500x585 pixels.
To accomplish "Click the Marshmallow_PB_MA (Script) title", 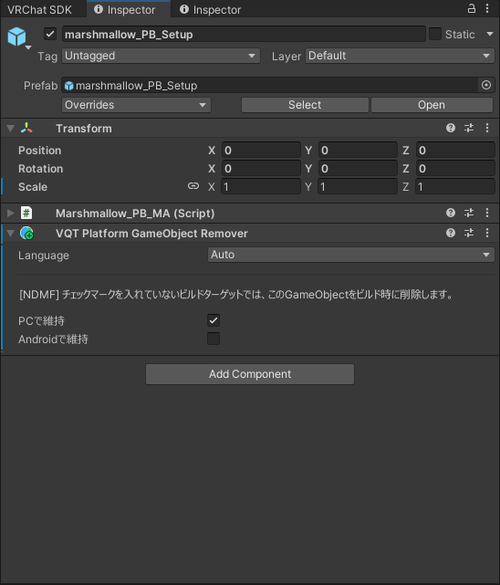I will coord(135,213).
